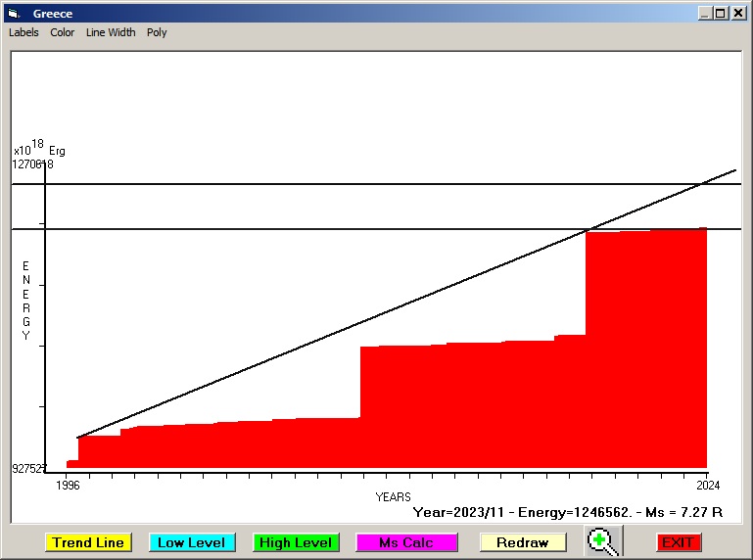Hit the red EXIT button
753x560 pixels.
pyautogui.click(x=678, y=542)
